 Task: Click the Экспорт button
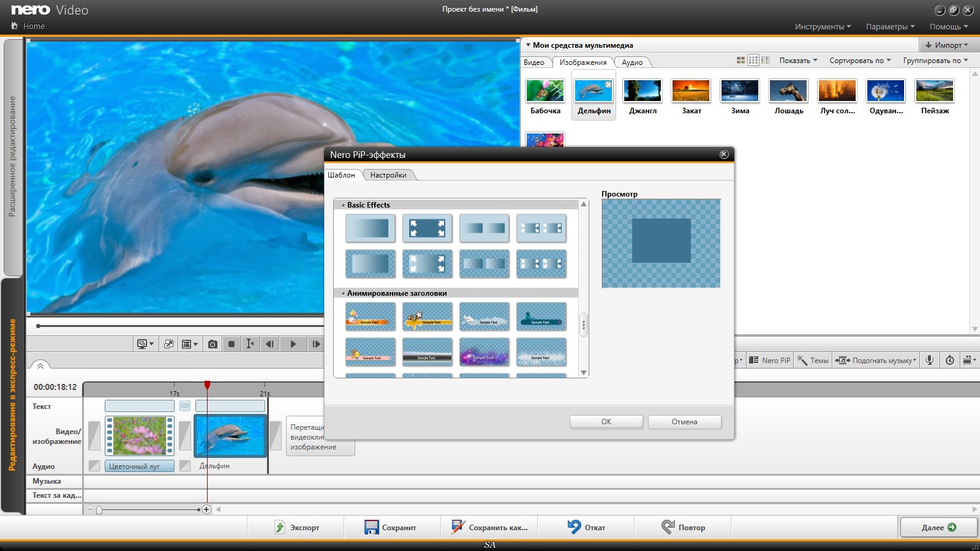pyautogui.click(x=296, y=527)
